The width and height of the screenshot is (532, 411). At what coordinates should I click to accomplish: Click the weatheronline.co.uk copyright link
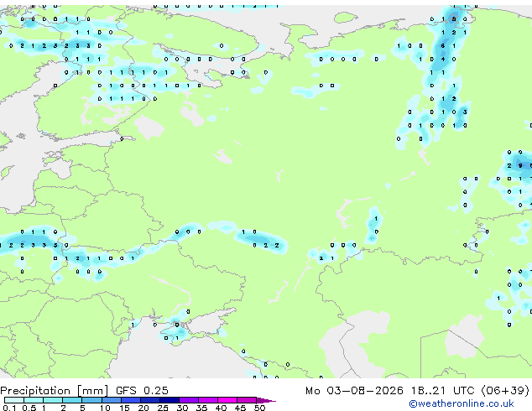[x=462, y=403]
